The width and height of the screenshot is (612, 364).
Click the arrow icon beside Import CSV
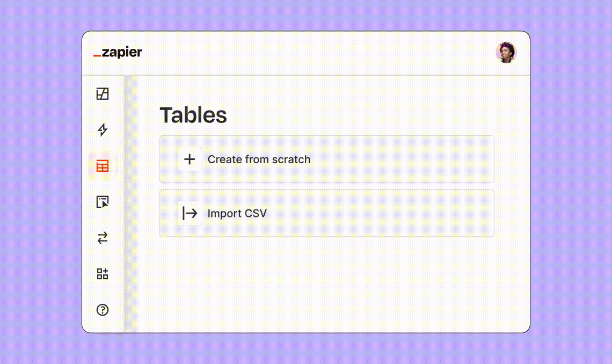click(190, 213)
